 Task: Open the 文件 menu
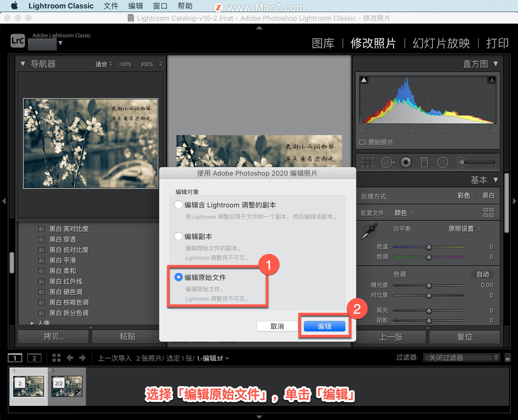click(111, 6)
